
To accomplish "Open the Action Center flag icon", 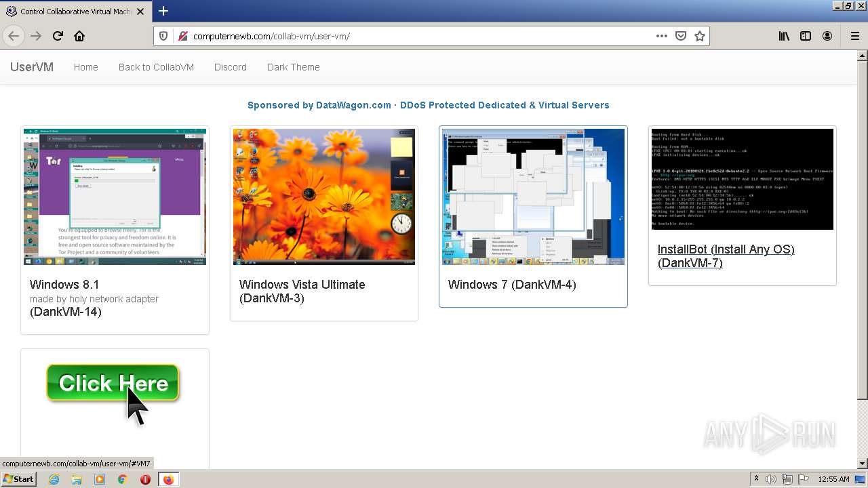I will [x=802, y=479].
